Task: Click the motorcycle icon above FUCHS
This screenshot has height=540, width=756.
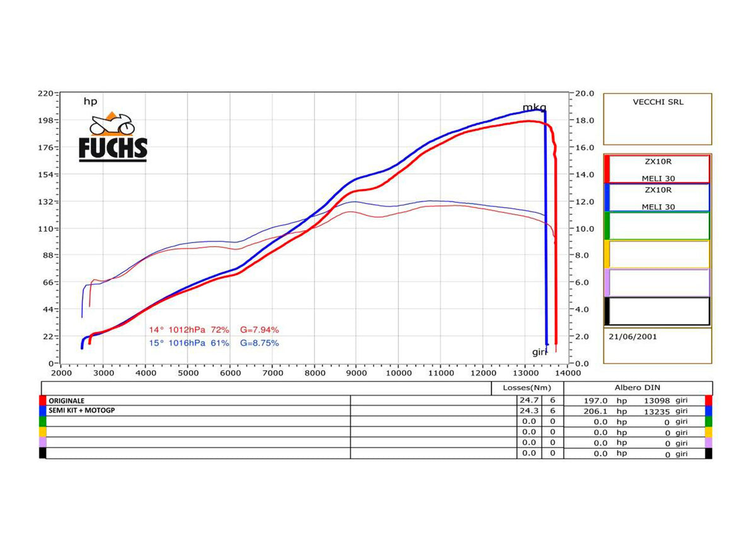Action: point(113,124)
